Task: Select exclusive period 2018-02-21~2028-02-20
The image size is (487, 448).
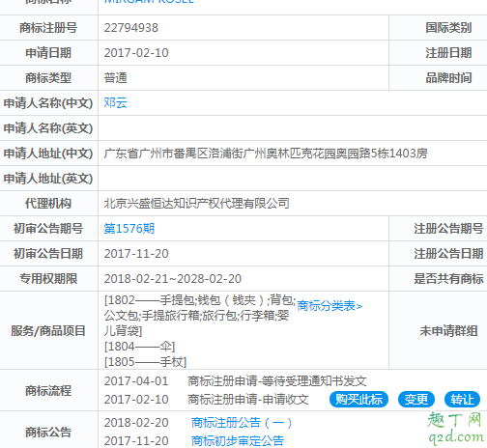Action: (173, 279)
